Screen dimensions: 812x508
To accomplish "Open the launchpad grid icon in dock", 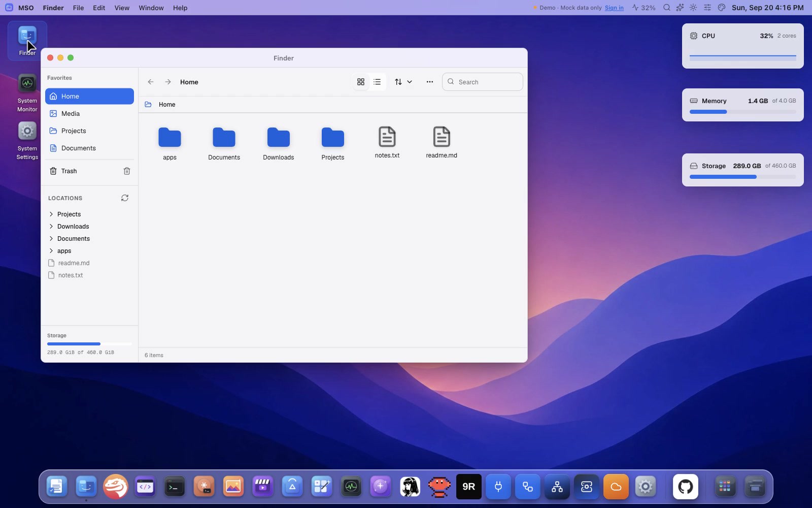I will pyautogui.click(x=725, y=487).
